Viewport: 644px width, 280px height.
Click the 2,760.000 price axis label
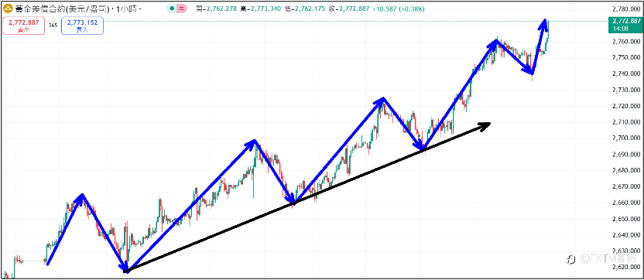pos(625,42)
